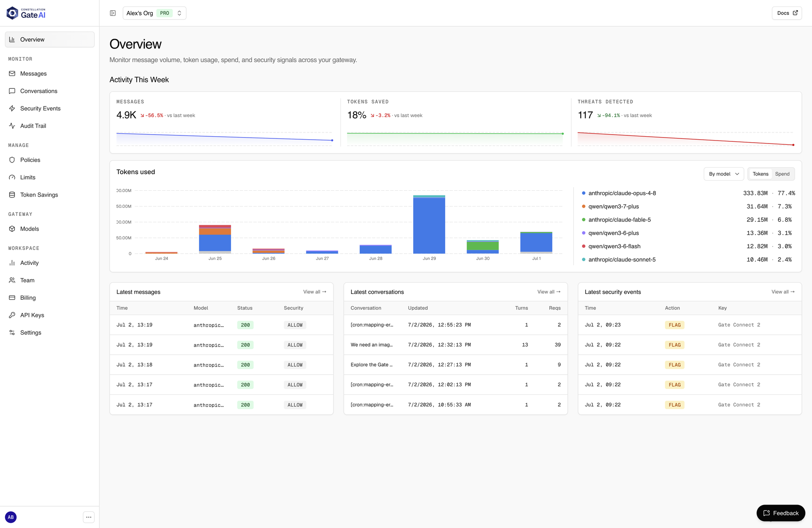812x528 pixels.
Task: Open the Alex's Org switcher
Action: 154,13
